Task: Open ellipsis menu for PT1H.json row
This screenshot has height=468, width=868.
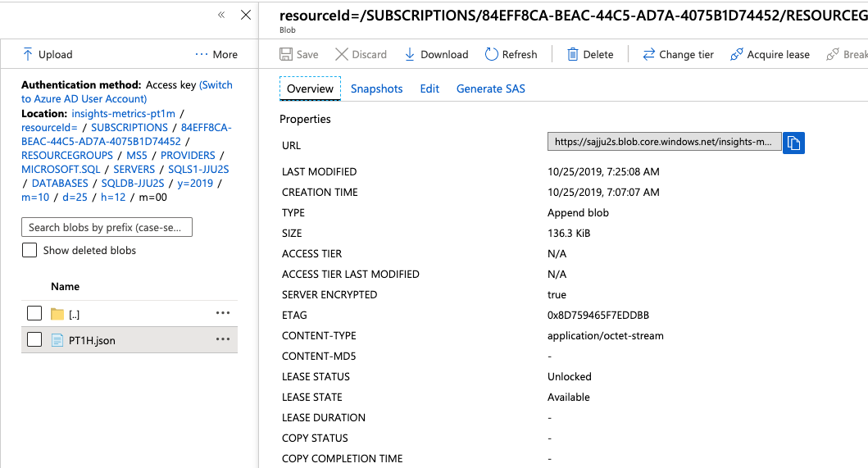Action: coord(223,339)
